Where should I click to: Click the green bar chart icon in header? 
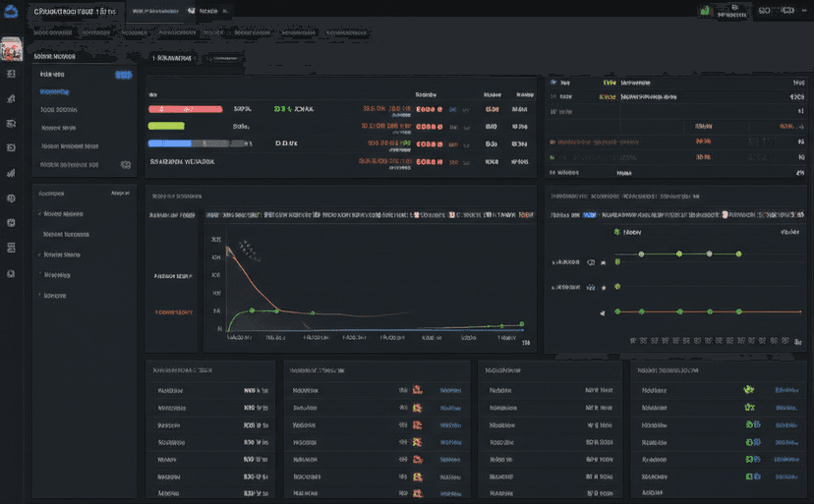pos(705,11)
